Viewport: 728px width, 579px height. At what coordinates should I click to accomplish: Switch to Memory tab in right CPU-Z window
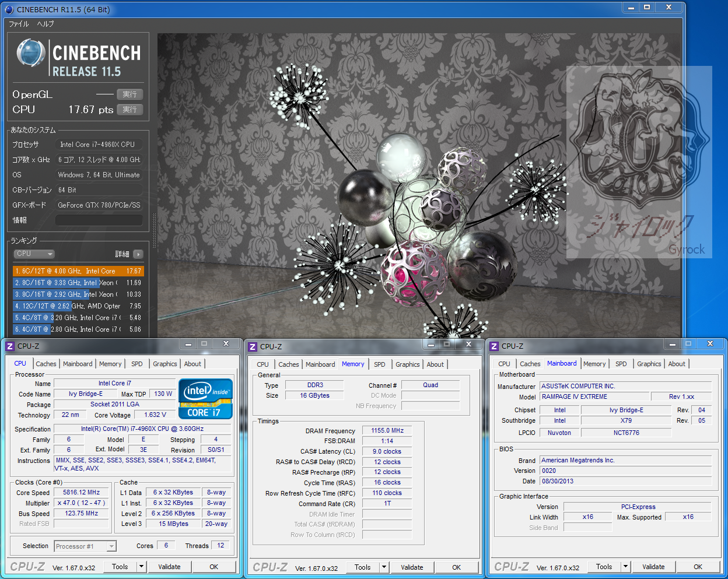point(594,364)
